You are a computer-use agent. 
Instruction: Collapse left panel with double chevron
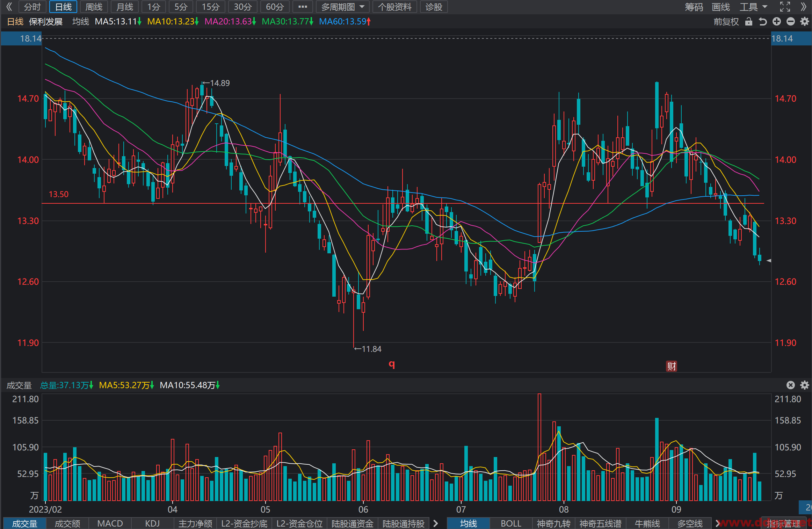point(9,7)
